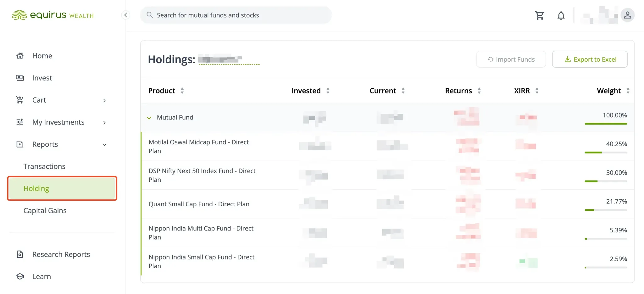This screenshot has width=644, height=294.
Task: Collapse the Reports submenu chevron
Action: 104,145
